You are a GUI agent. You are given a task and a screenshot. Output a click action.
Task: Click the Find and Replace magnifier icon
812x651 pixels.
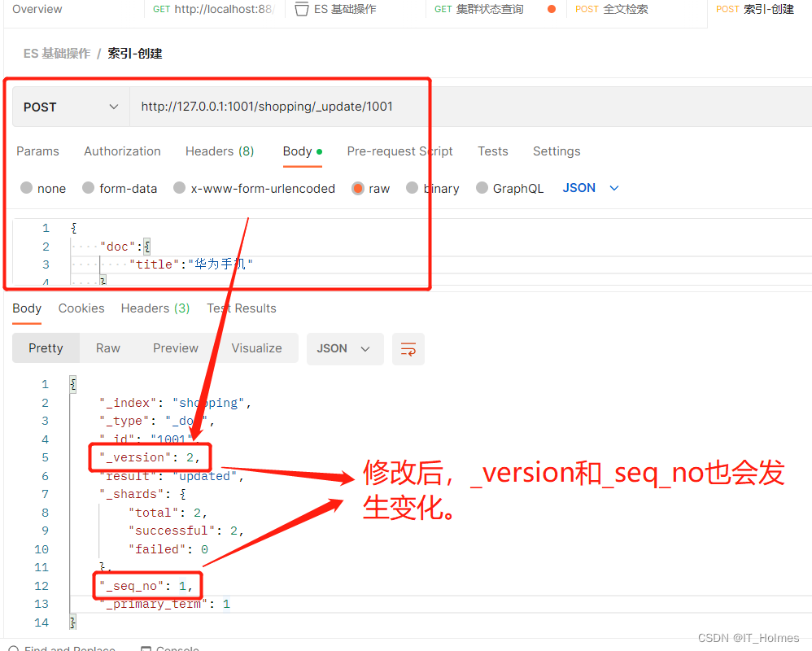click(x=12, y=647)
